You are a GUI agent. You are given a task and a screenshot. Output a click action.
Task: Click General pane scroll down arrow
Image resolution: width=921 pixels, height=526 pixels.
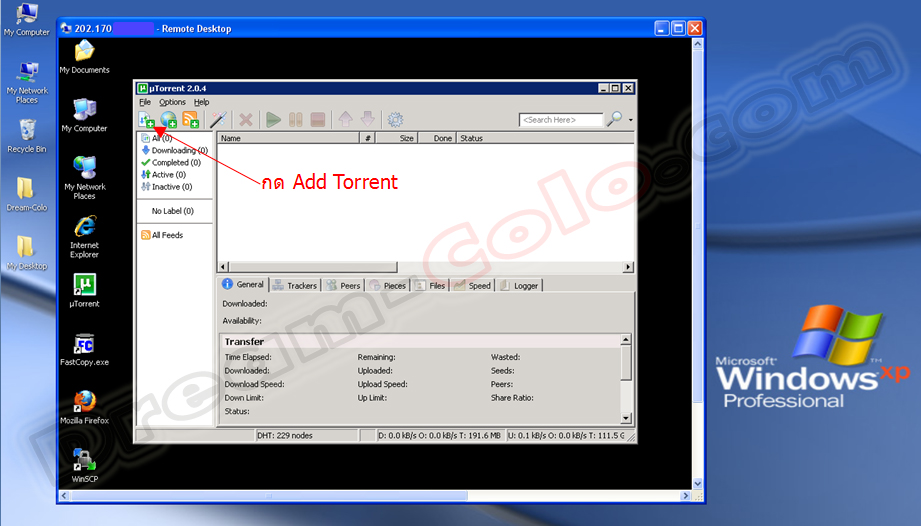626,418
